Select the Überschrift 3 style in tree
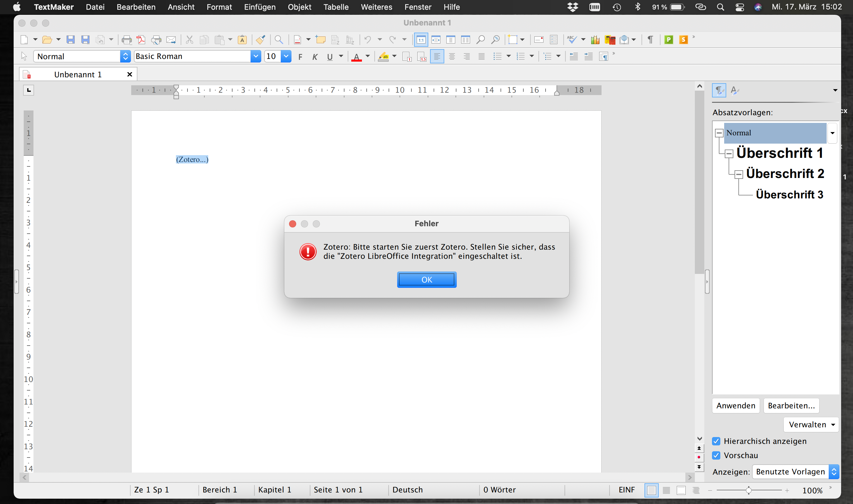Viewport: 853px width, 504px height. 790,195
